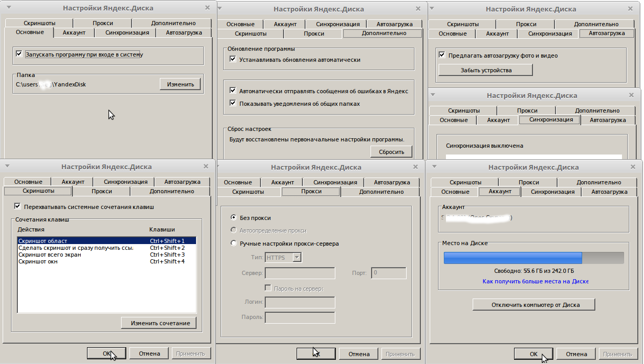Select 'Ручные настройки прокси-сервера' radio button
The width and height of the screenshot is (644, 364).
234,243
